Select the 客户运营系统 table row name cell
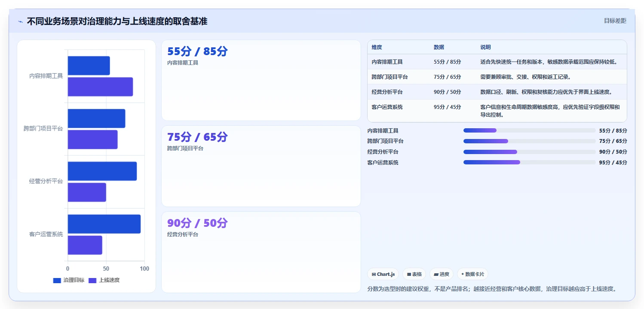This screenshot has width=644, height=309. click(387, 107)
